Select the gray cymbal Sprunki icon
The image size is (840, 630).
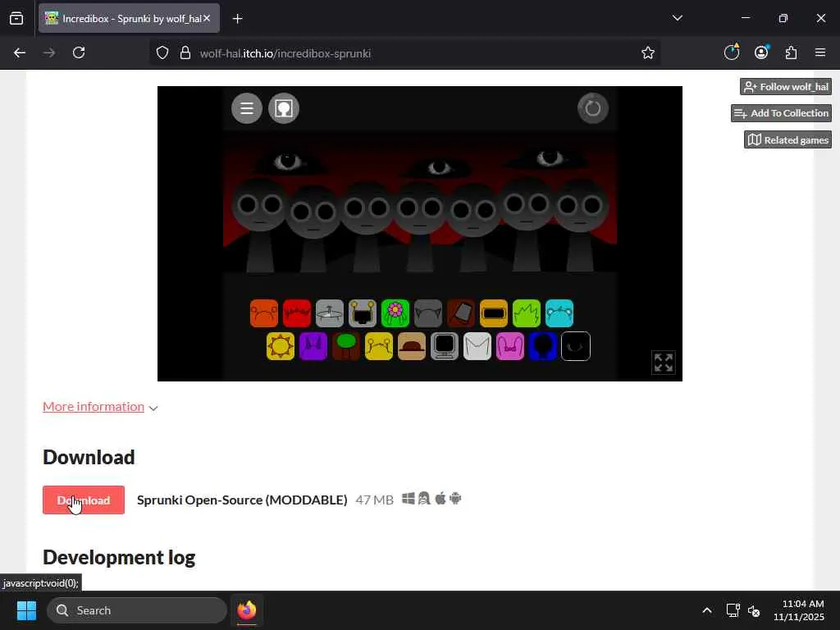tap(330, 313)
